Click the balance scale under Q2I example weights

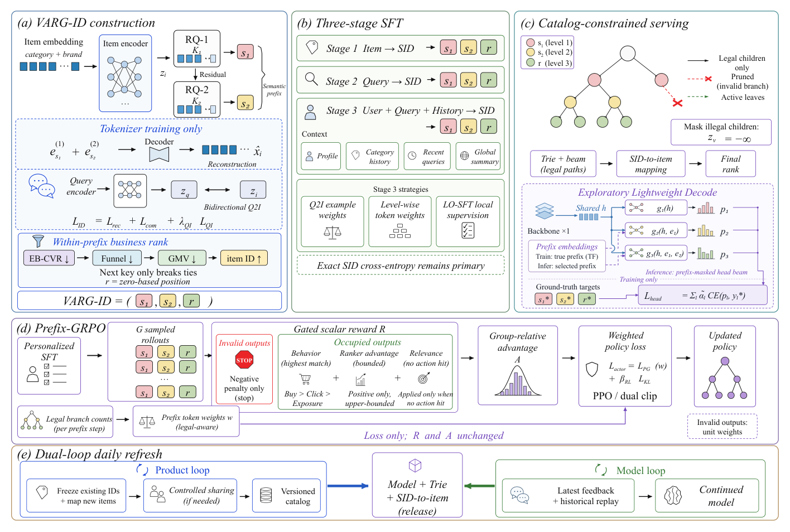pos(333,231)
